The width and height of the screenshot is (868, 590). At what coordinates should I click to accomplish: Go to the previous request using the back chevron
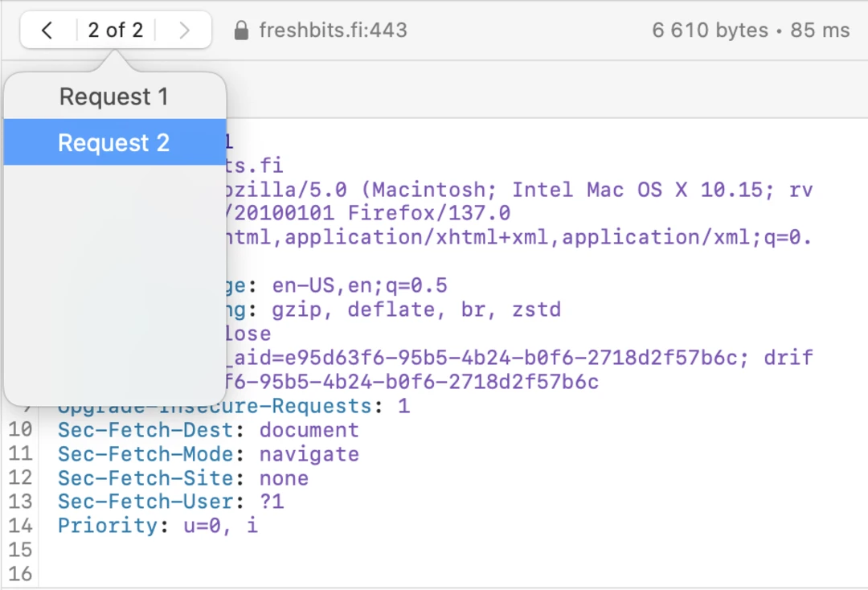47,31
